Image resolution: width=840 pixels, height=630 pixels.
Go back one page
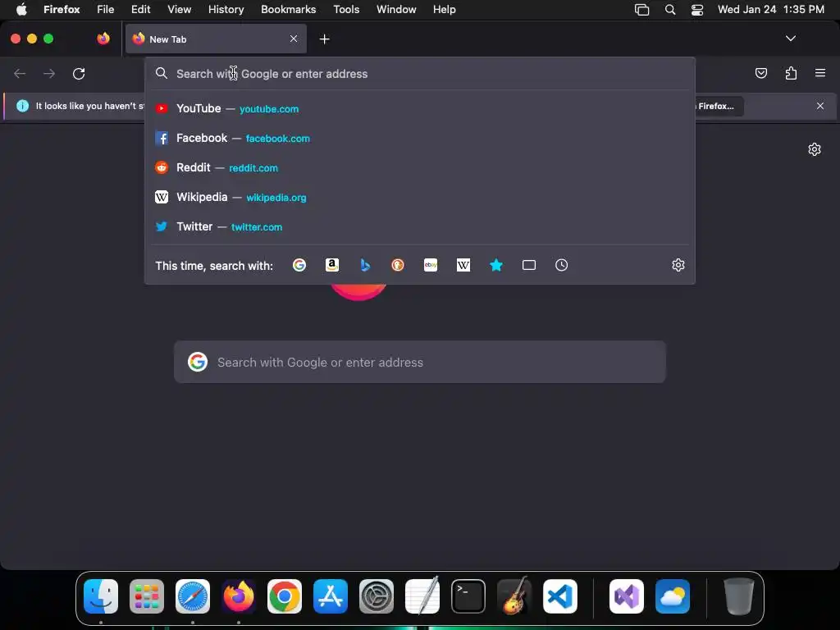point(20,73)
